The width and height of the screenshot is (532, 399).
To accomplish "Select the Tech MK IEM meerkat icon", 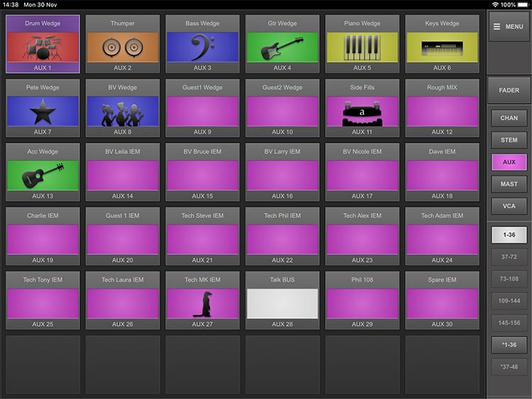I will pyautogui.click(x=202, y=303).
